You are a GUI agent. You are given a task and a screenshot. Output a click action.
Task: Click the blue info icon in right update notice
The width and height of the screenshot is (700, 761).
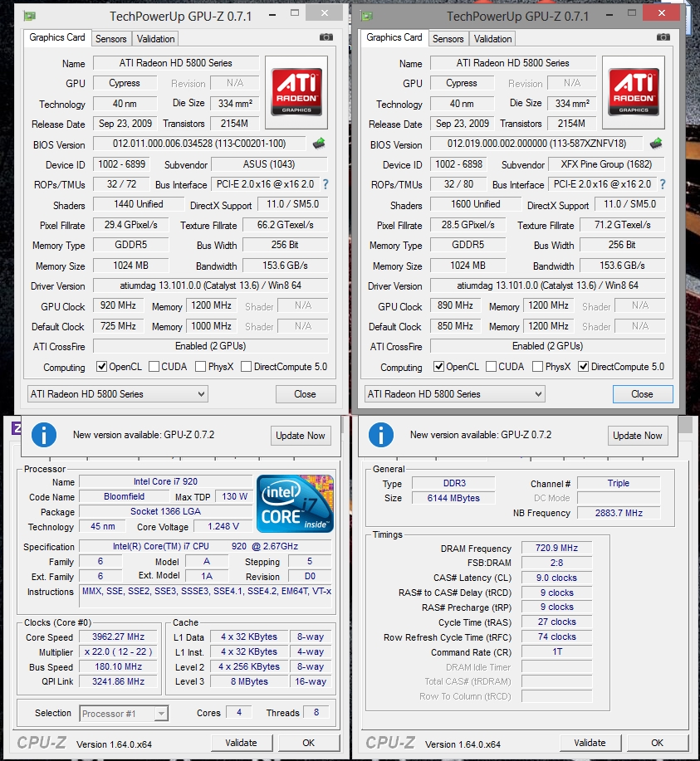[381, 435]
